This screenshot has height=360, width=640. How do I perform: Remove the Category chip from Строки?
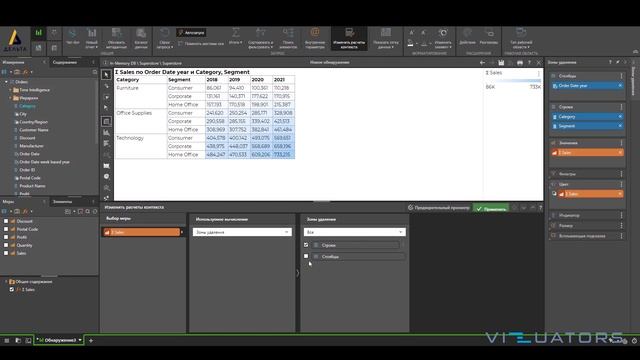tap(620, 117)
